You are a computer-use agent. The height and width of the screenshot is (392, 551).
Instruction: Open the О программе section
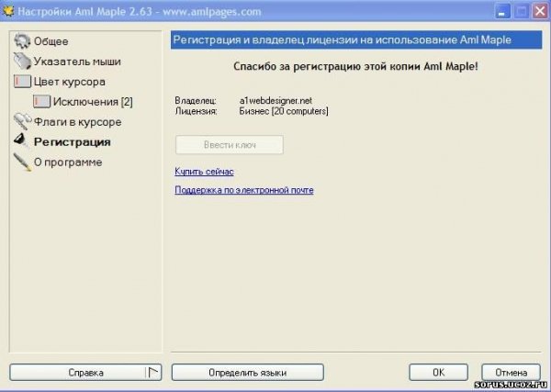[68, 162]
